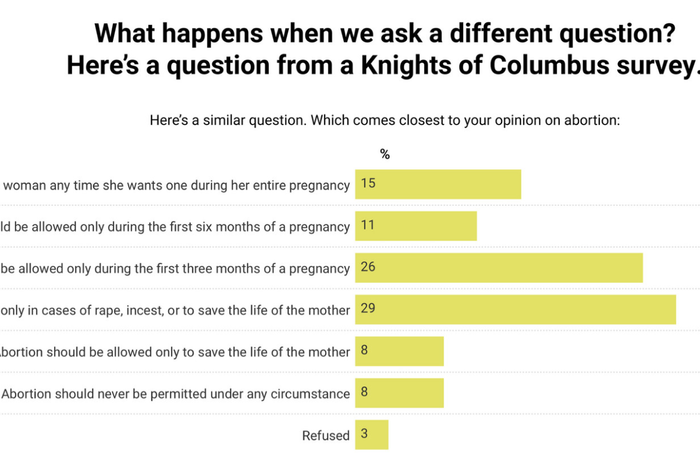Click the percent sign column header
The height and width of the screenshot is (467, 700).
pos(385,154)
